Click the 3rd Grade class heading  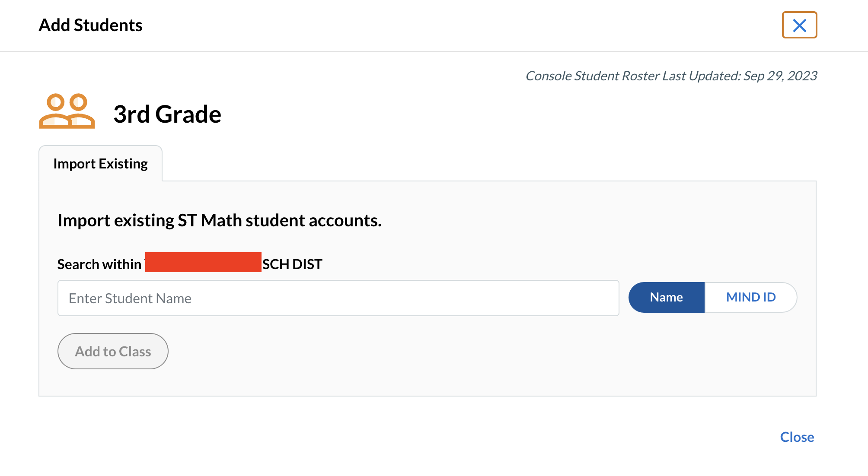(x=168, y=114)
